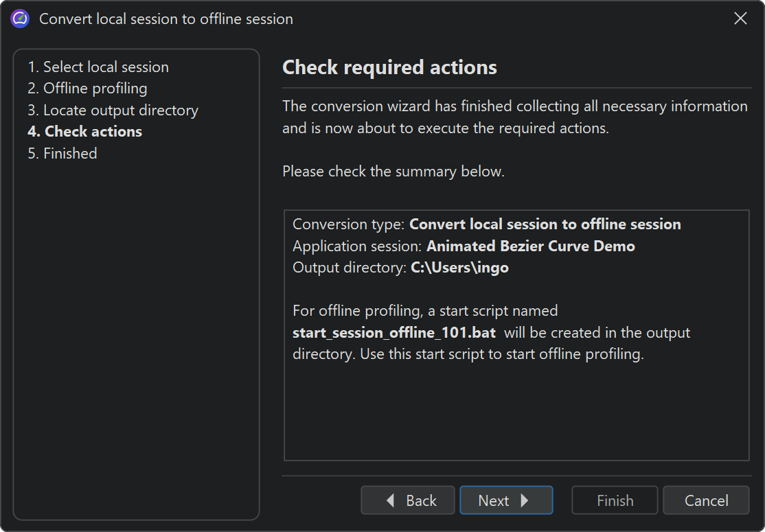Click the JProfiler app icon in title bar

pyautogui.click(x=20, y=19)
